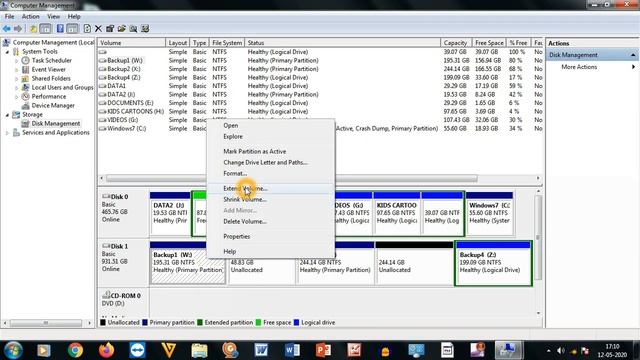Viewport: 640px width, 360px height.
Task: Open the File menu
Action: 9,16
